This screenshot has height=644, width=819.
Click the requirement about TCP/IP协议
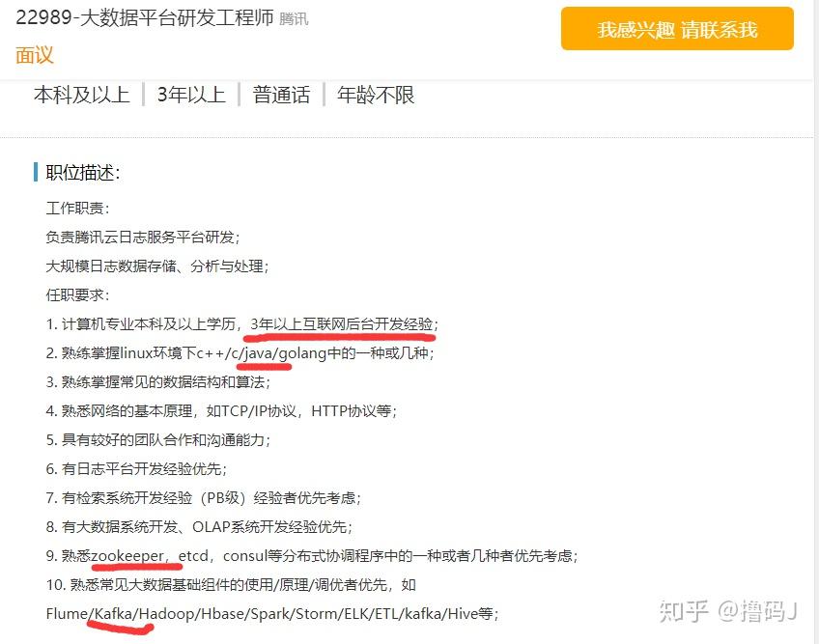click(x=221, y=411)
